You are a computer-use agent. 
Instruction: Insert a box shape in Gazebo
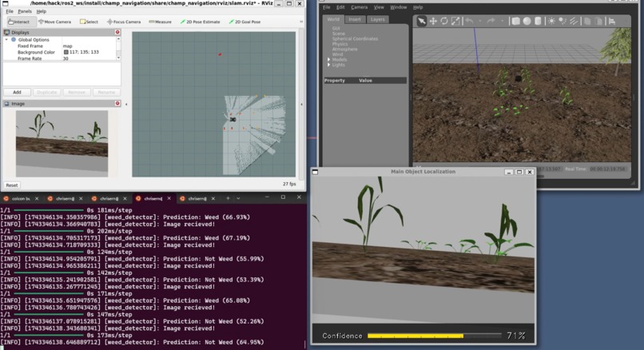coord(516,21)
